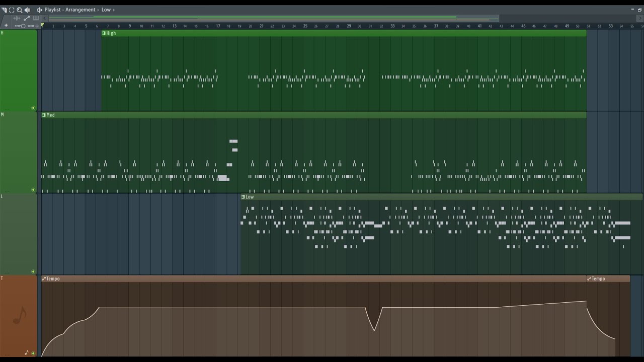Select the H track header

click(19, 70)
